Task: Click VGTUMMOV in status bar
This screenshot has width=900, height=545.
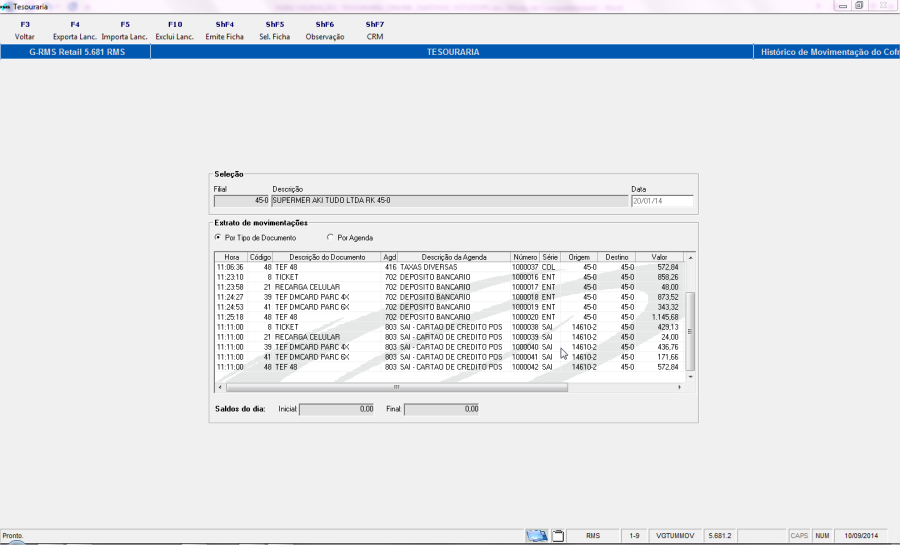Action: (x=675, y=536)
